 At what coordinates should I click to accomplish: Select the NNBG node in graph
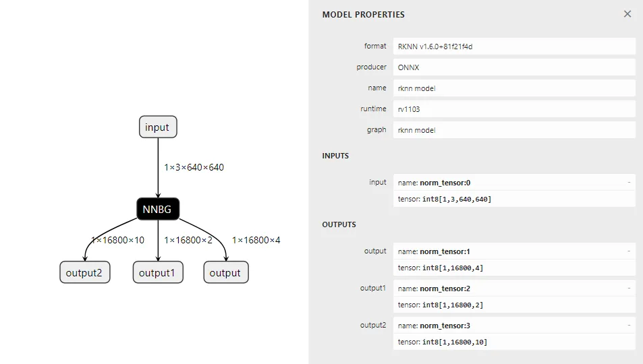coord(158,209)
